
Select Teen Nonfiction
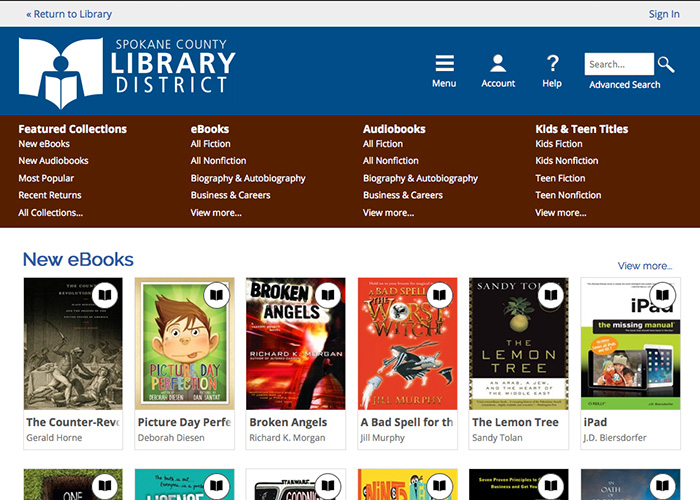tap(568, 195)
